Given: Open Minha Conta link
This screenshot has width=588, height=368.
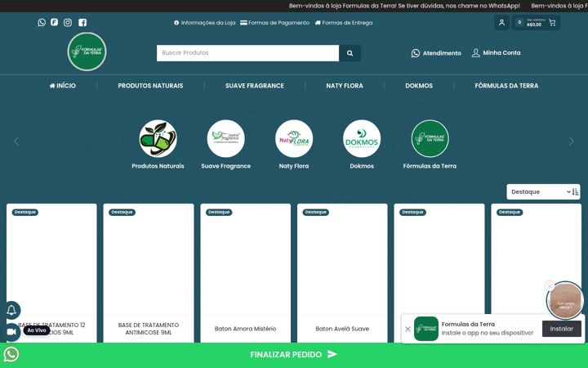Looking at the screenshot, I should point(497,53).
